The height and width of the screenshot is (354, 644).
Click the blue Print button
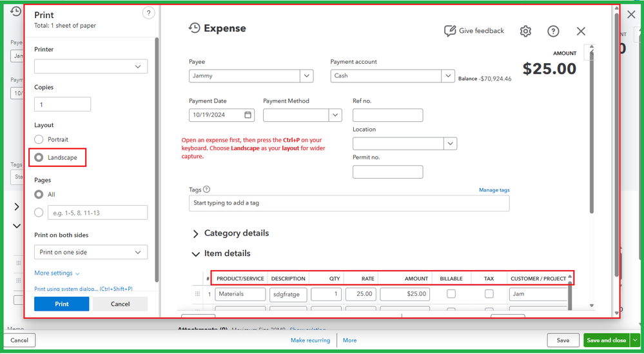(x=62, y=304)
